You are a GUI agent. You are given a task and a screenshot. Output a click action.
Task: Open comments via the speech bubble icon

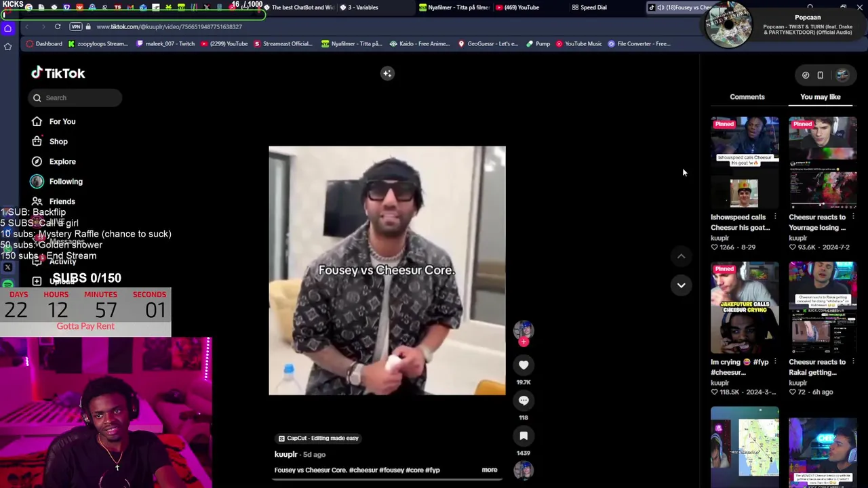pos(524,401)
